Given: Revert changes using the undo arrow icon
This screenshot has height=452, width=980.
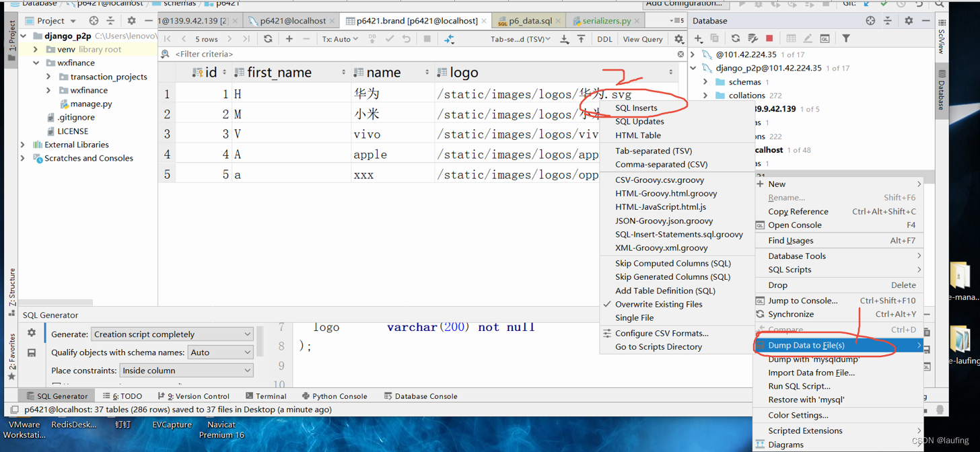Looking at the screenshot, I should tap(405, 39).
